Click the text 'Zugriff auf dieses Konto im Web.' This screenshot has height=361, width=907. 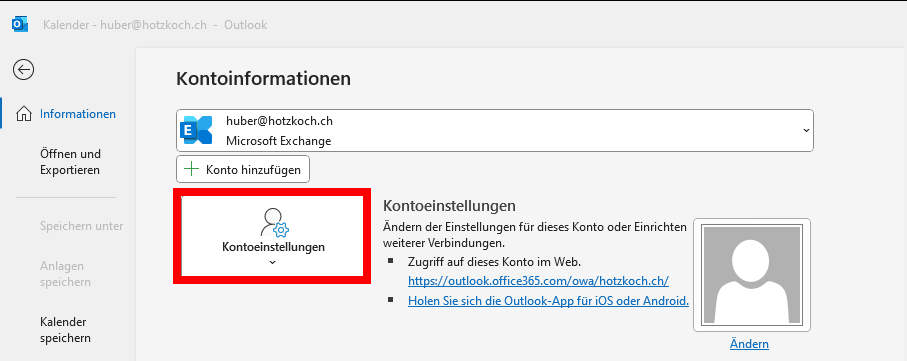(494, 261)
